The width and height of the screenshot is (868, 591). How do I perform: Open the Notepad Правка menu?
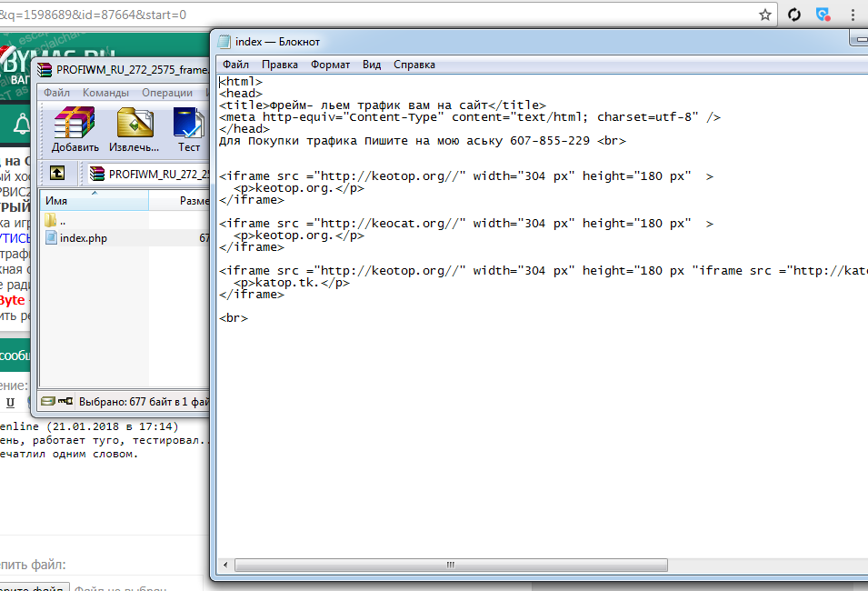[x=279, y=65]
